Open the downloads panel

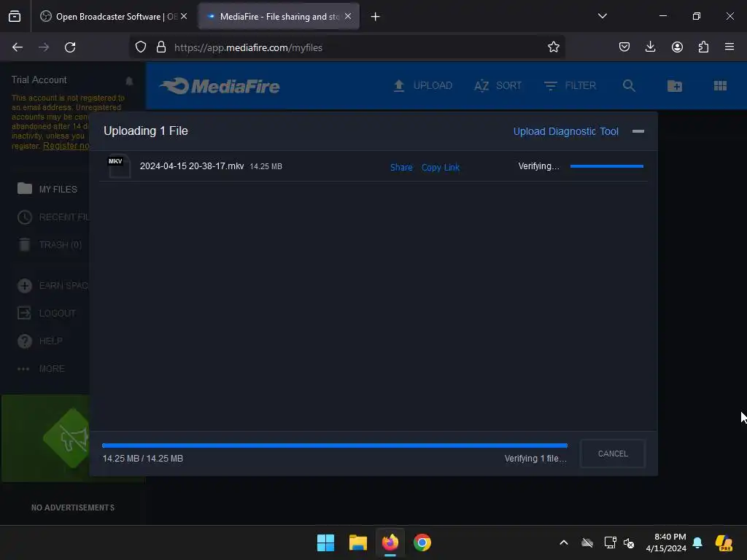(650, 47)
